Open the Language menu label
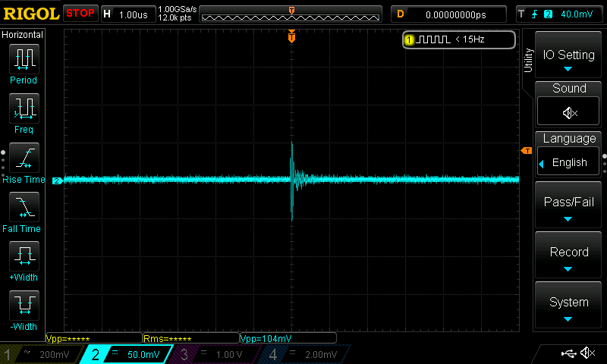The height and width of the screenshot is (364, 607). click(x=569, y=139)
